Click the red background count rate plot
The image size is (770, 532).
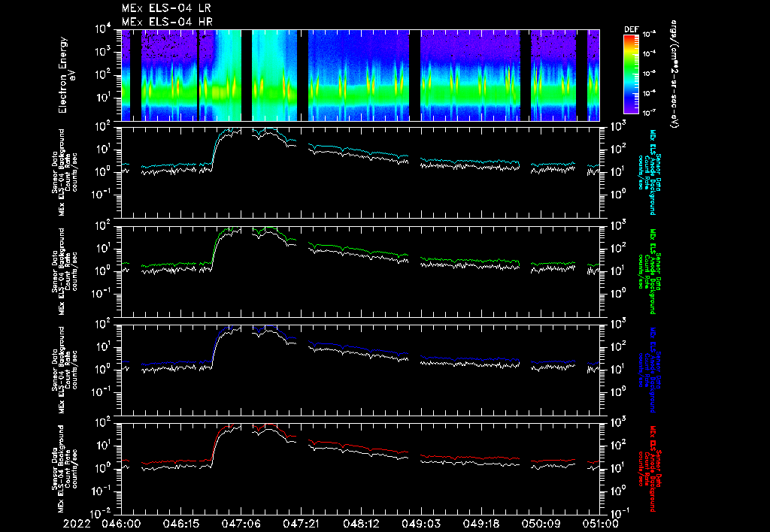pyautogui.click(x=360, y=469)
